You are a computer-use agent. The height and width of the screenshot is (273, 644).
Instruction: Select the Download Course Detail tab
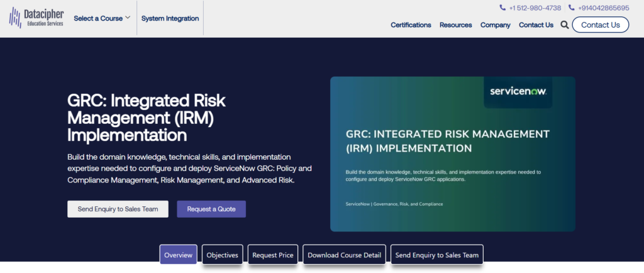[x=344, y=255]
